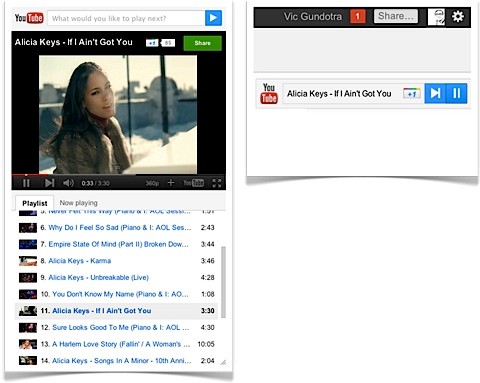Select track 11 'If I Ain't Got You'
Screen dimensions: 480x383
coord(116,311)
